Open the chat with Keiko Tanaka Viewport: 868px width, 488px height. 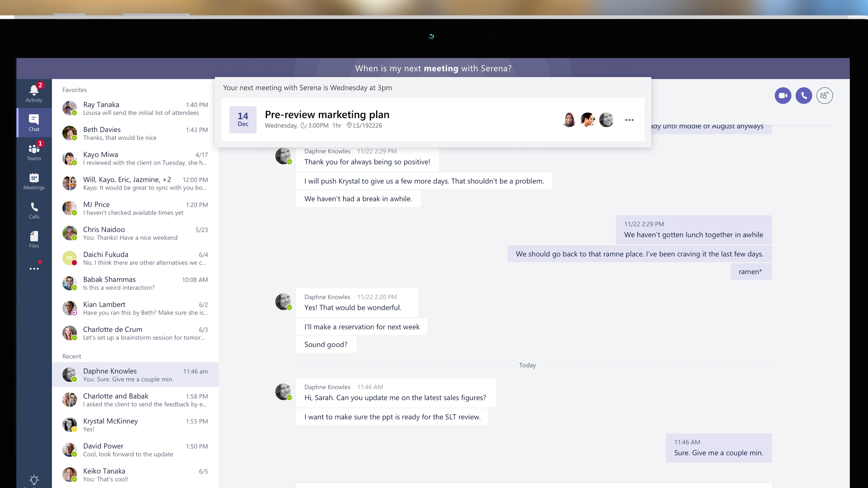[135, 474]
